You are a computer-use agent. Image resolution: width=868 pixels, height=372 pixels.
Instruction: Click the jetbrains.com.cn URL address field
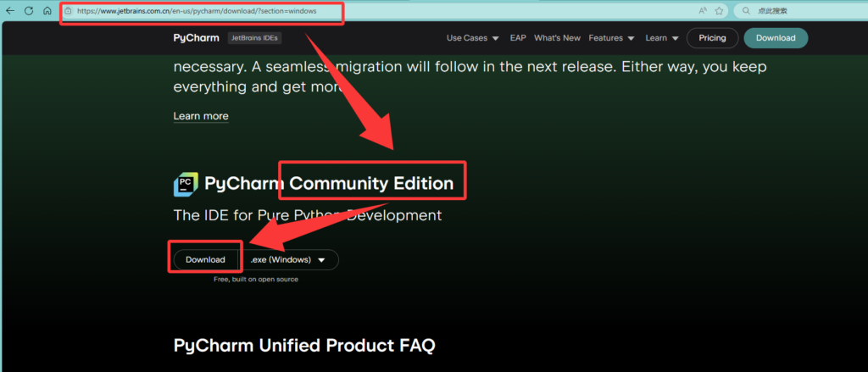(376, 10)
